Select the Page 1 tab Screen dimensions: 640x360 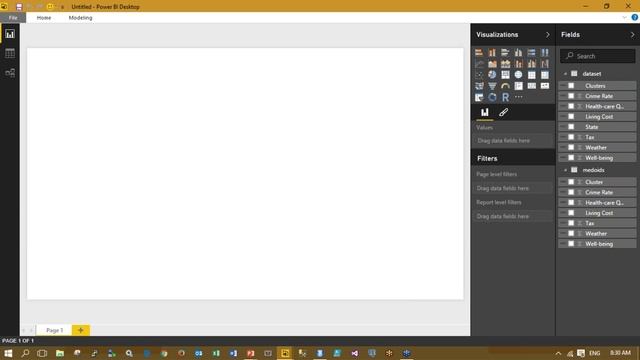tap(54, 330)
